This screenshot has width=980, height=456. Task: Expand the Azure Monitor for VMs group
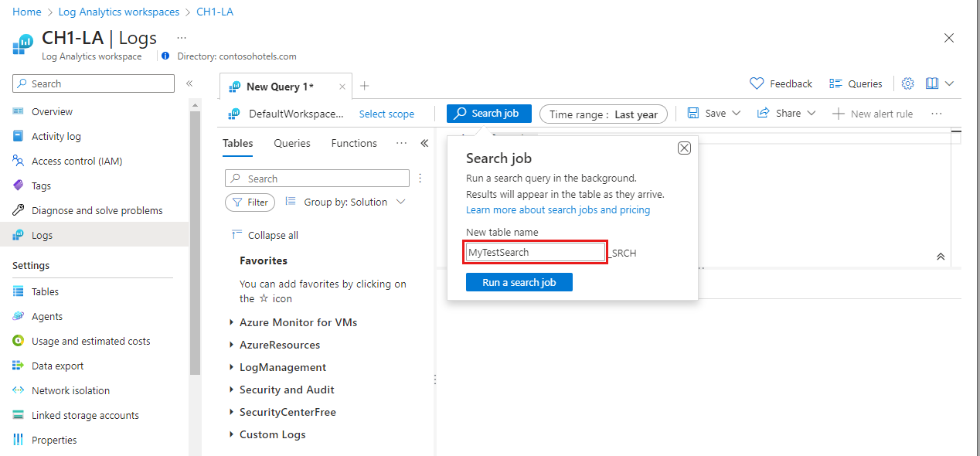point(298,322)
